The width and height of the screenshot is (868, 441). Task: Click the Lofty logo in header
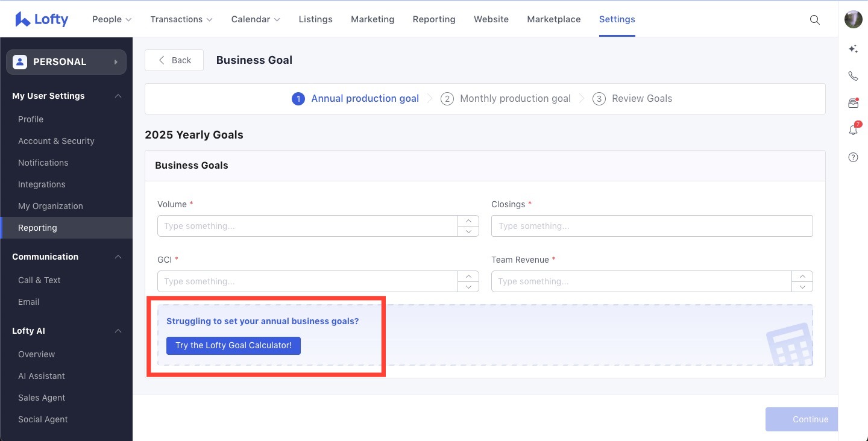pos(42,19)
